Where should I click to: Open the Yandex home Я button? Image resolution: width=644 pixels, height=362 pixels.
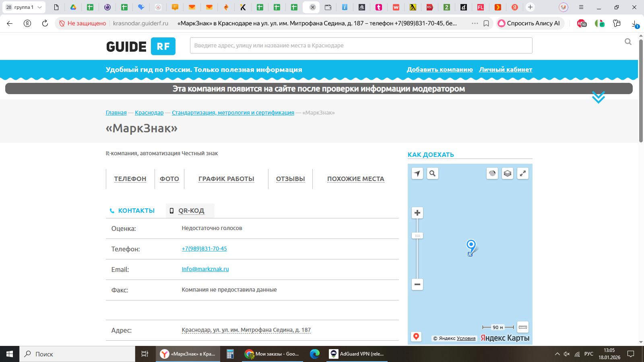[x=27, y=23]
